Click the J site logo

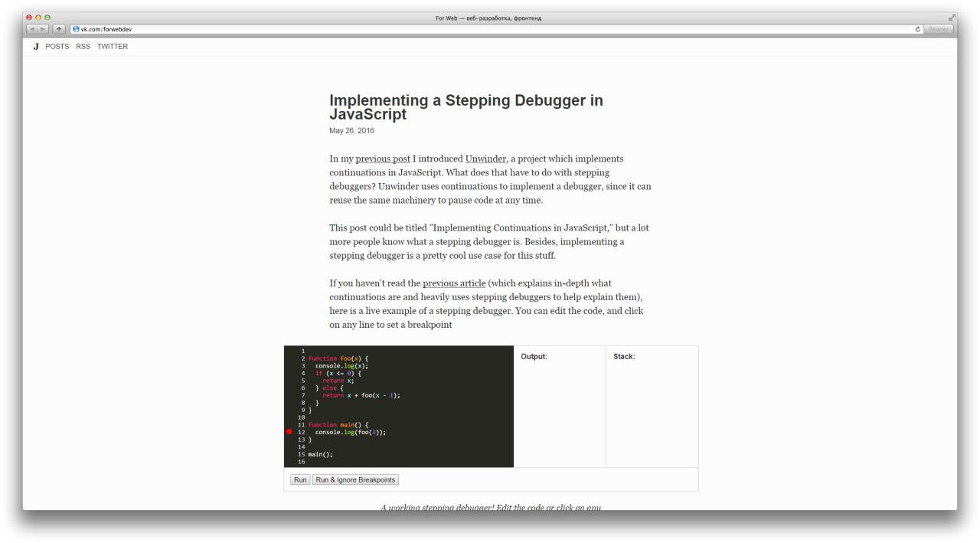(36, 47)
